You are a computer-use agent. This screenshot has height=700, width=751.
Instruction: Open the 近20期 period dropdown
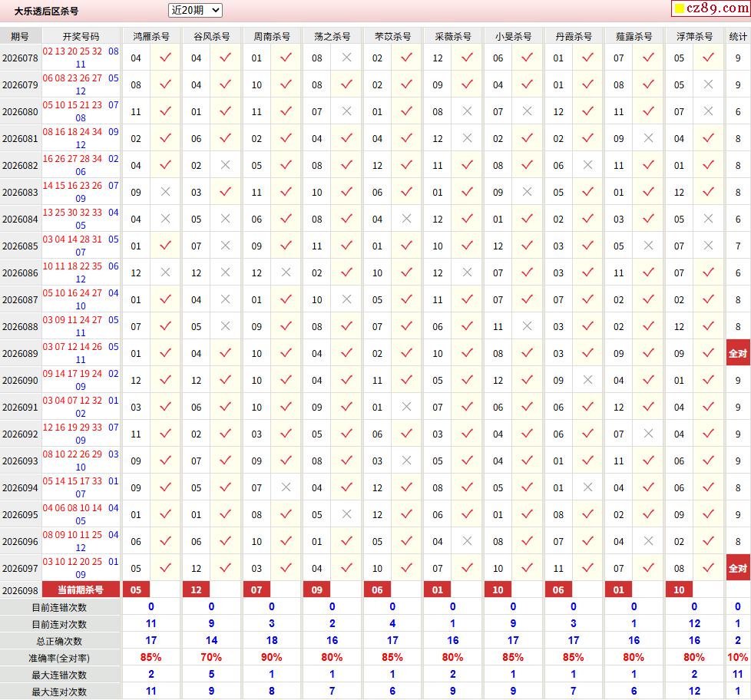click(x=195, y=10)
